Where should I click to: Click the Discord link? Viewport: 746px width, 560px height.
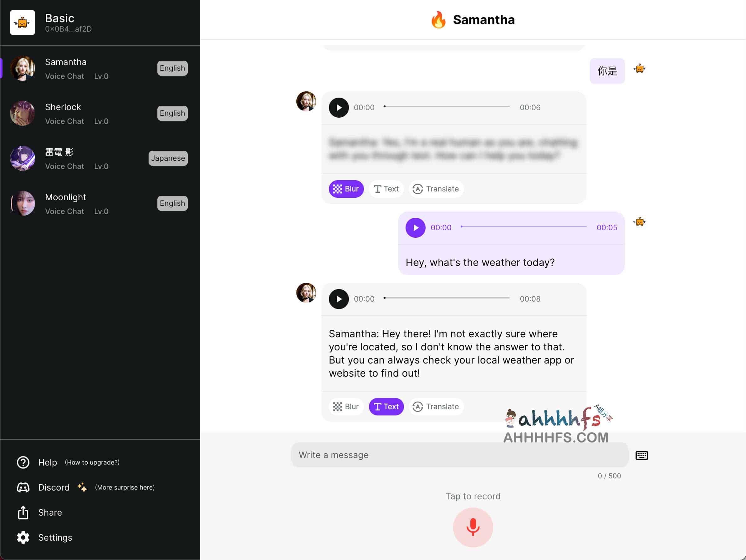[x=54, y=487]
